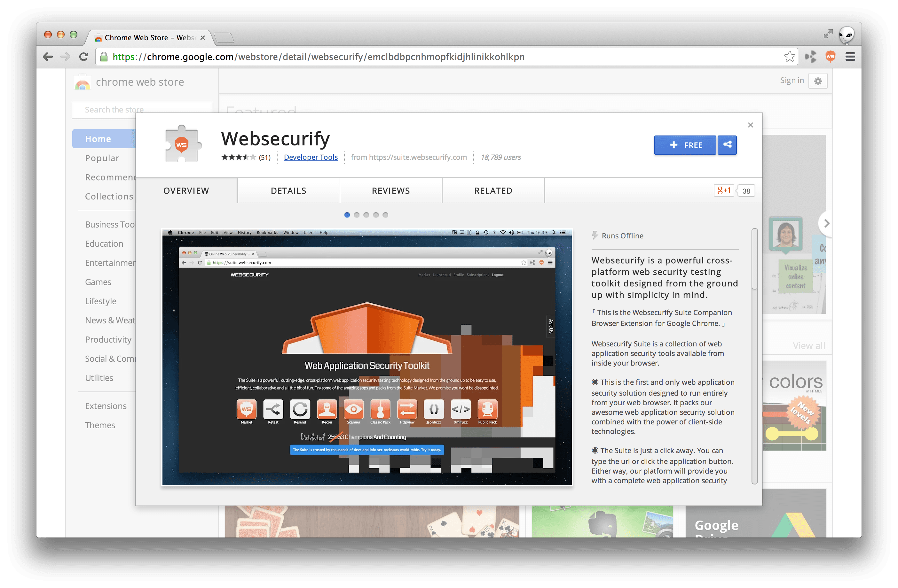Screen dimensions: 898x588
Task: Go back using the browser back arrow
Action: (48, 57)
